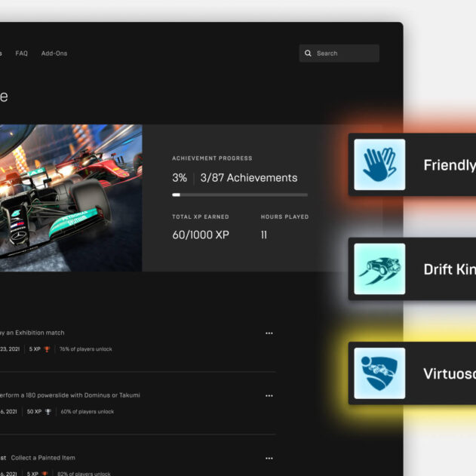476x476 pixels.
Task: Click the achievement progress bar
Action: pos(240,195)
